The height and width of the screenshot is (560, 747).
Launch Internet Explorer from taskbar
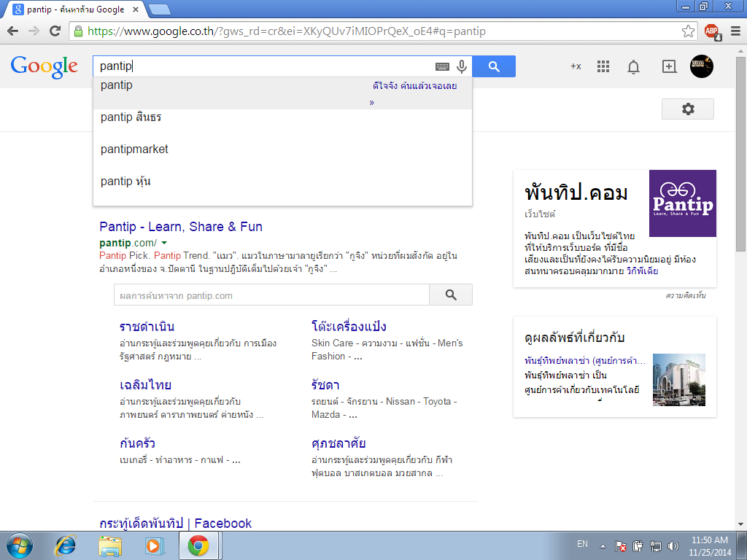65,545
